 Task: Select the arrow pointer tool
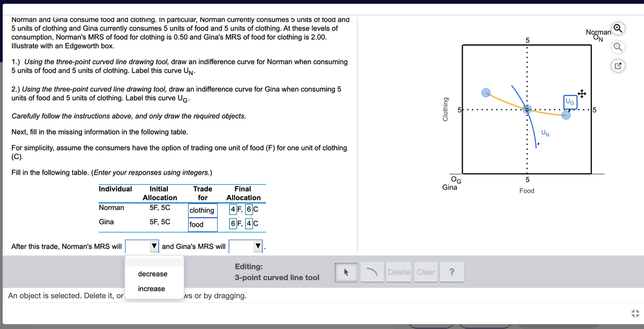(x=346, y=272)
